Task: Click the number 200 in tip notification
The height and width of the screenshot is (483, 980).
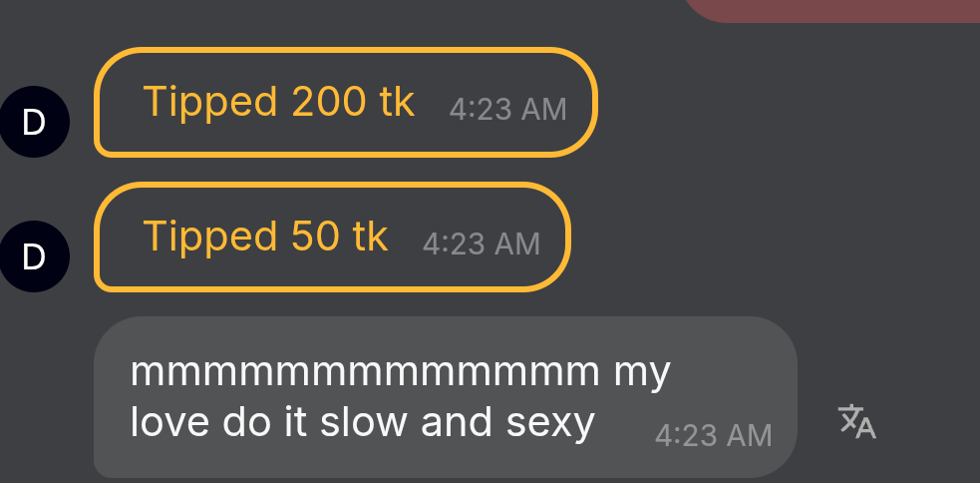Action: (x=329, y=102)
